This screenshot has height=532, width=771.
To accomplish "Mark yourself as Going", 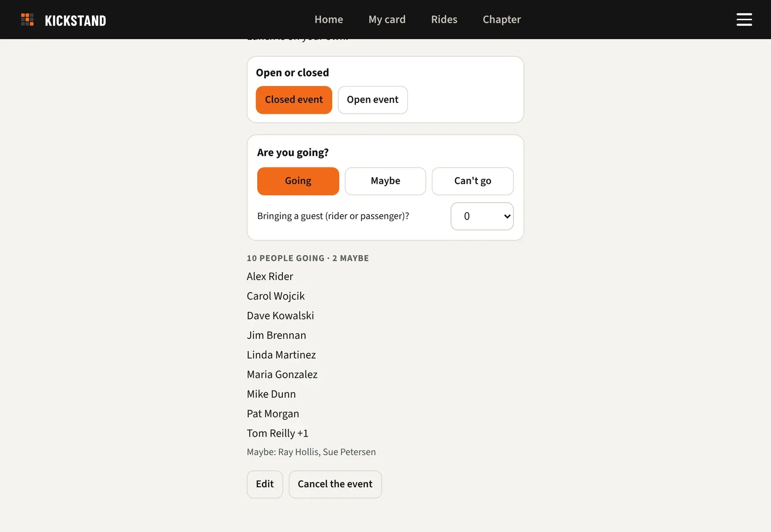I will pyautogui.click(x=298, y=181).
